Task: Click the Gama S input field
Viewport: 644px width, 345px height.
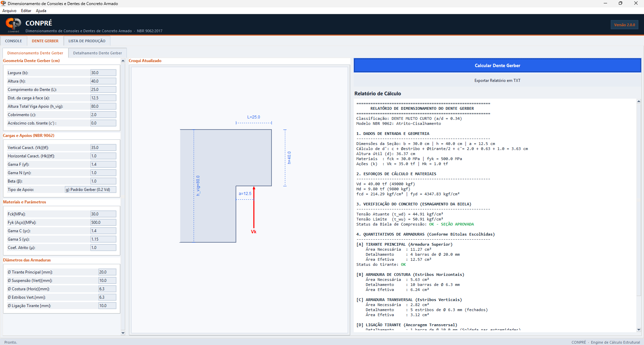Action: (103, 239)
